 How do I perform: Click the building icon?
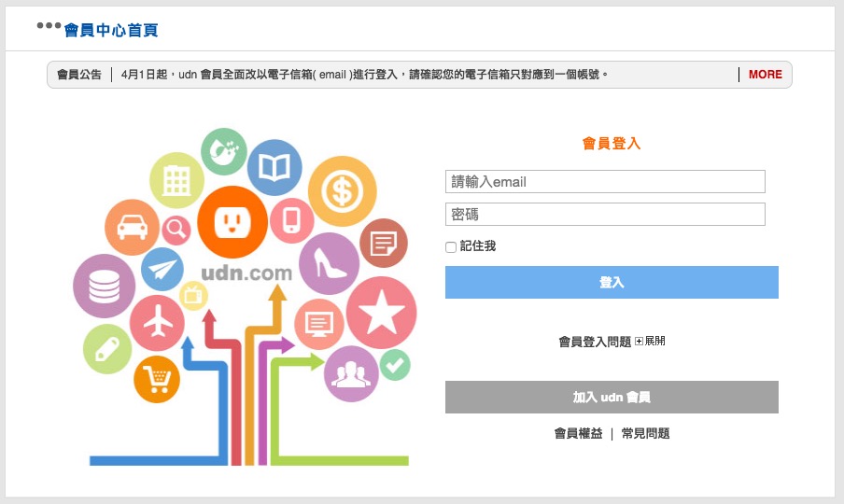click(x=176, y=180)
